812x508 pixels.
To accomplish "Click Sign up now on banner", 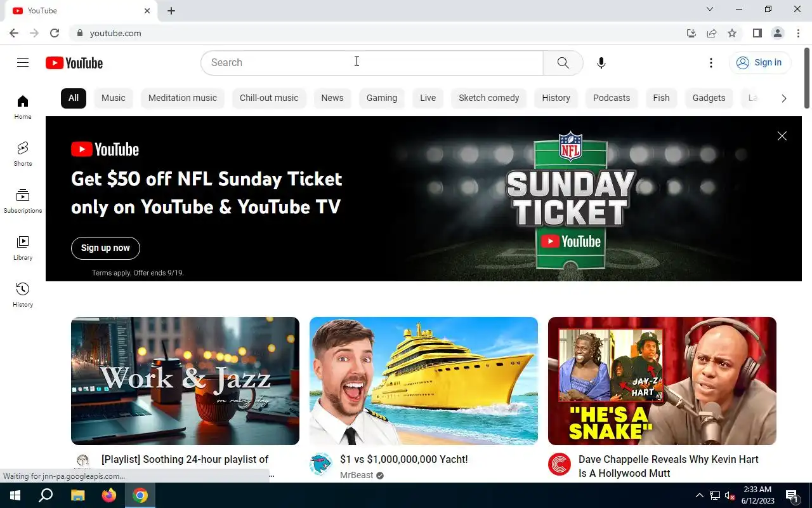I will [x=105, y=248].
